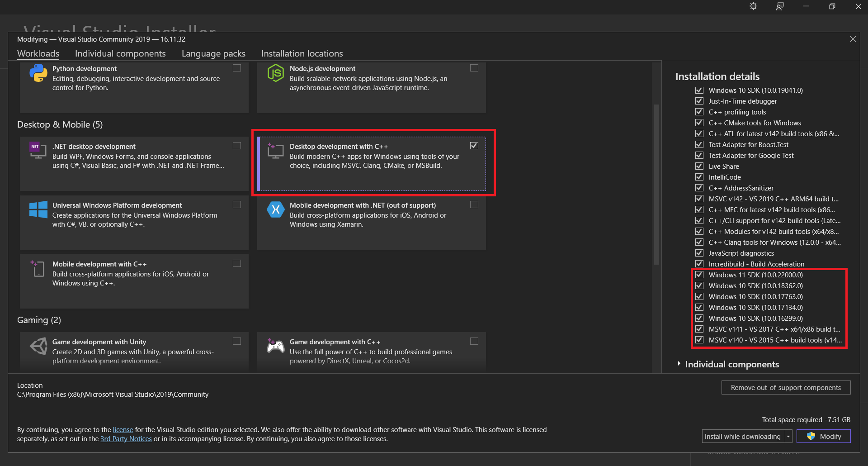Click the Mobile development with C++ icon
The height and width of the screenshot is (466, 868).
[38, 268]
